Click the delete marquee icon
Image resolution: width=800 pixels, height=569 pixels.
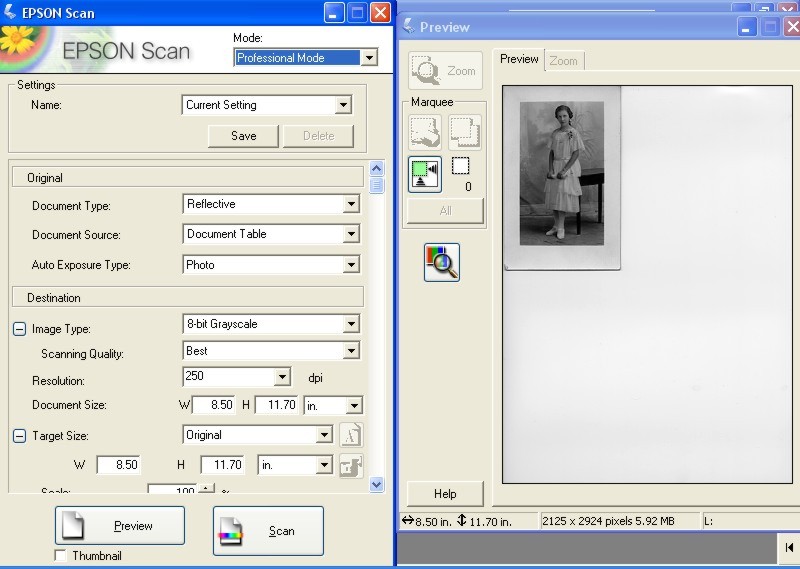click(x=425, y=132)
